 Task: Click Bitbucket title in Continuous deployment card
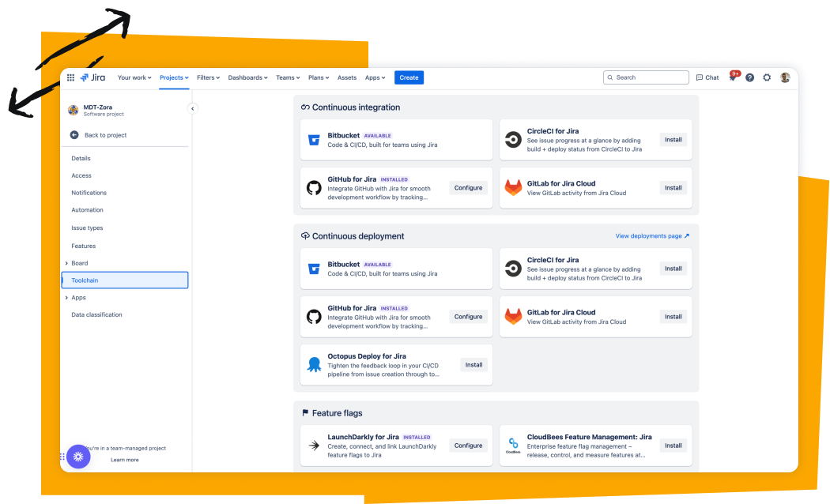[344, 265]
